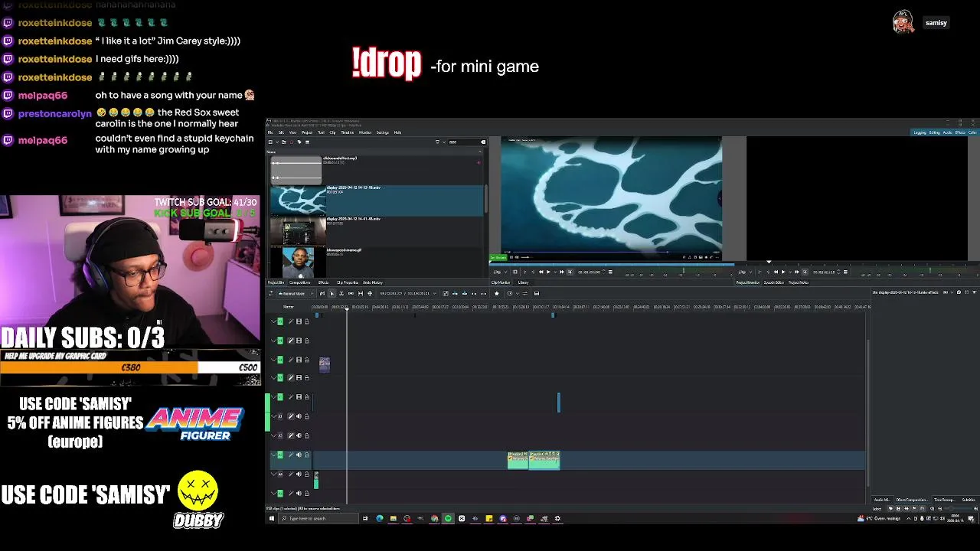Collapse the highlighted audio track chevron
This screenshot has width=980, height=551.
(273, 455)
